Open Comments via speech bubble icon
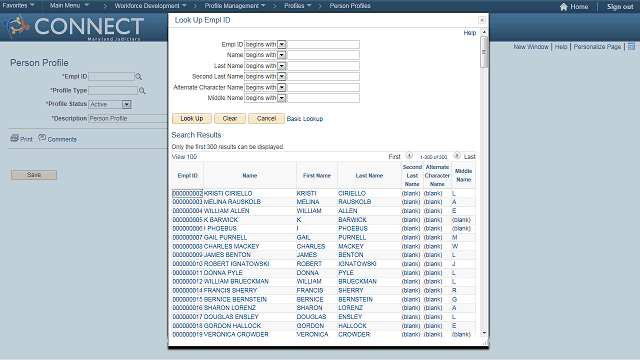This screenshot has width=640, height=360. 42,138
